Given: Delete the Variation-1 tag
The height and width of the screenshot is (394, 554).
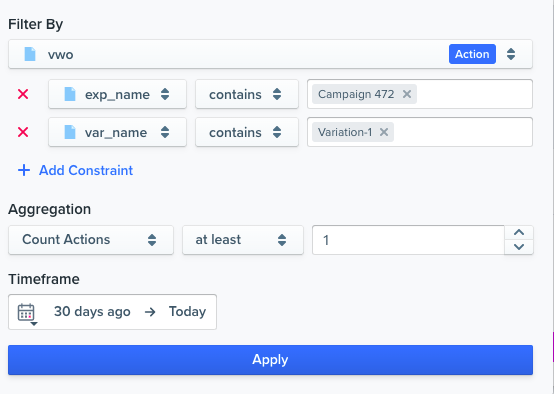Looking at the screenshot, I should pos(384,132).
